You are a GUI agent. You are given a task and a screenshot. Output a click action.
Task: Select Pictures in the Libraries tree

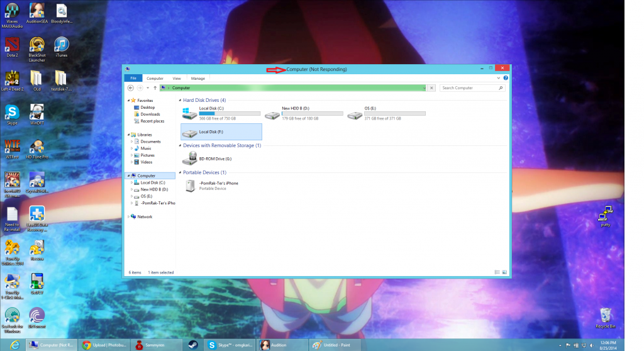147,155
